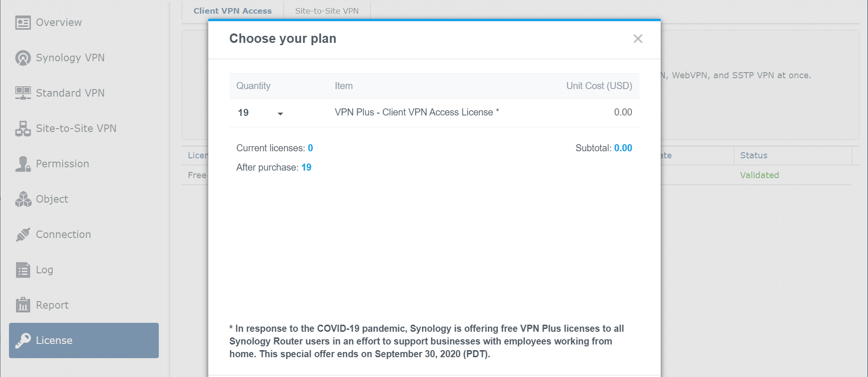Select the Object cubes icon
868x377 pixels.
[x=23, y=199]
